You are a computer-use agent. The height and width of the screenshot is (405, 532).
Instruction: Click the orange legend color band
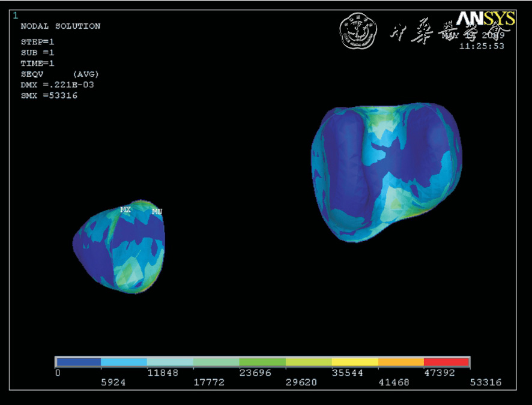point(401,362)
